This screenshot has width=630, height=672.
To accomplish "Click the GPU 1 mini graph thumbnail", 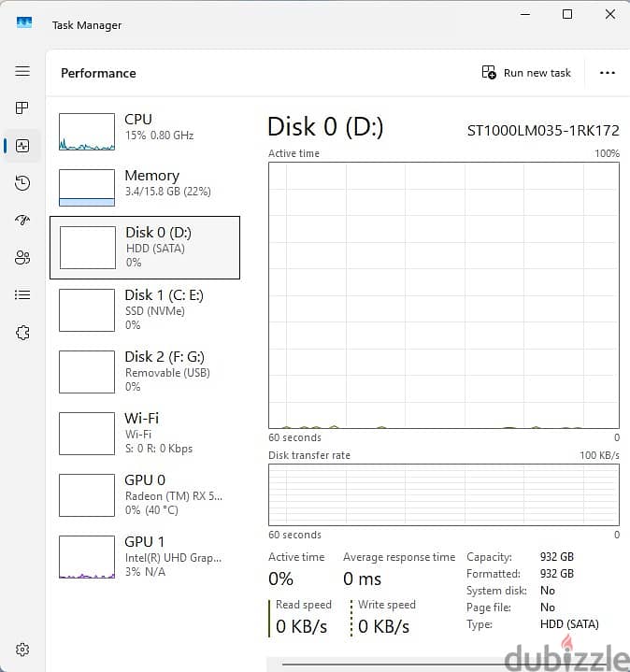I will point(87,557).
